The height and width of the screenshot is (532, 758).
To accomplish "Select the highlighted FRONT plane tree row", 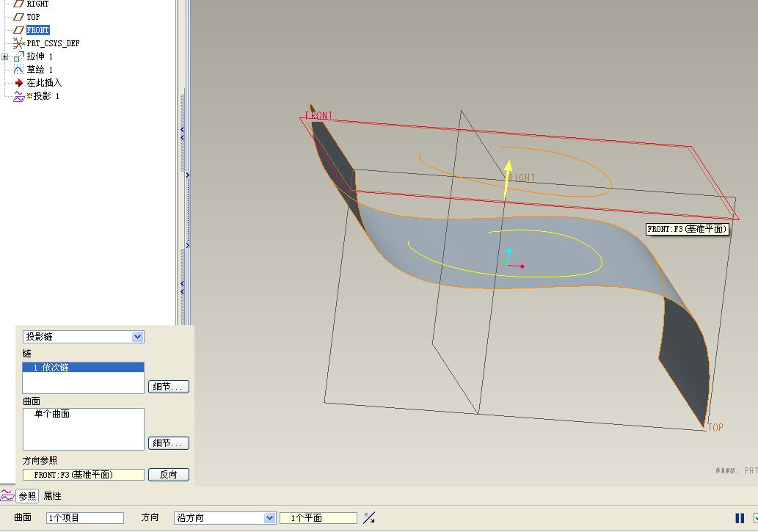I will point(37,30).
